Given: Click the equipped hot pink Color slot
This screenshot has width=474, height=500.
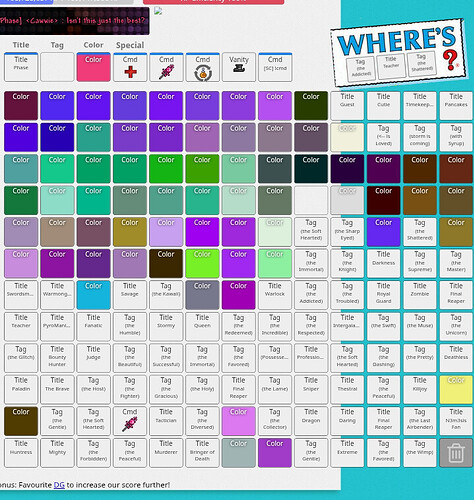Looking at the screenshot, I should [x=93, y=67].
